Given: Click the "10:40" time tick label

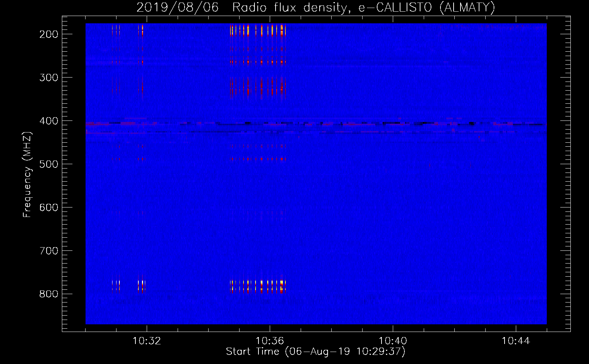Looking at the screenshot, I should point(393,341).
